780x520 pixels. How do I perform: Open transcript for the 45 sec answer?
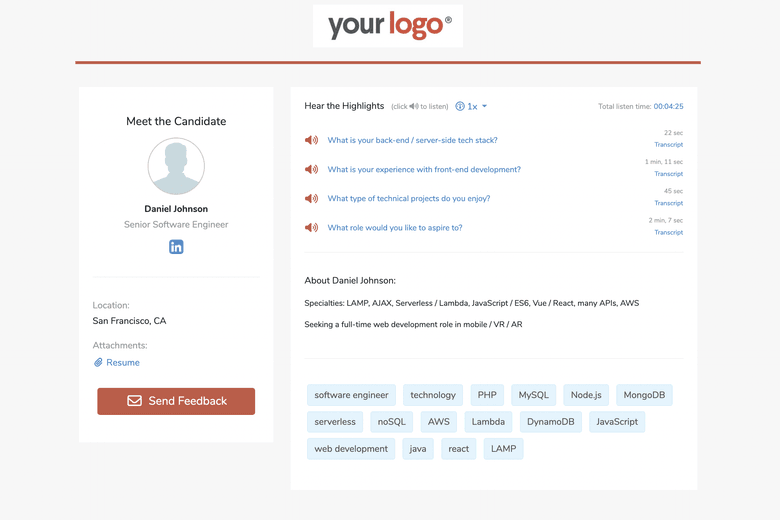click(x=668, y=203)
